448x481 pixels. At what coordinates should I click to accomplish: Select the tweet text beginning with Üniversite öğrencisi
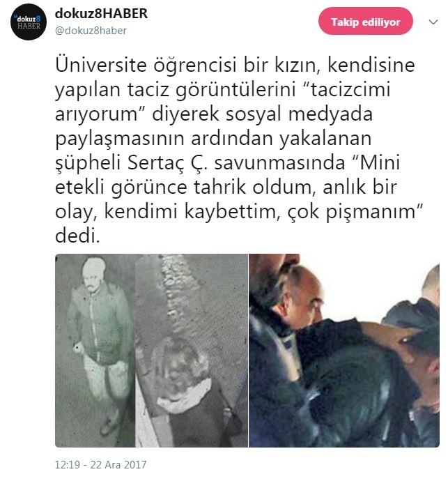pos(239,151)
